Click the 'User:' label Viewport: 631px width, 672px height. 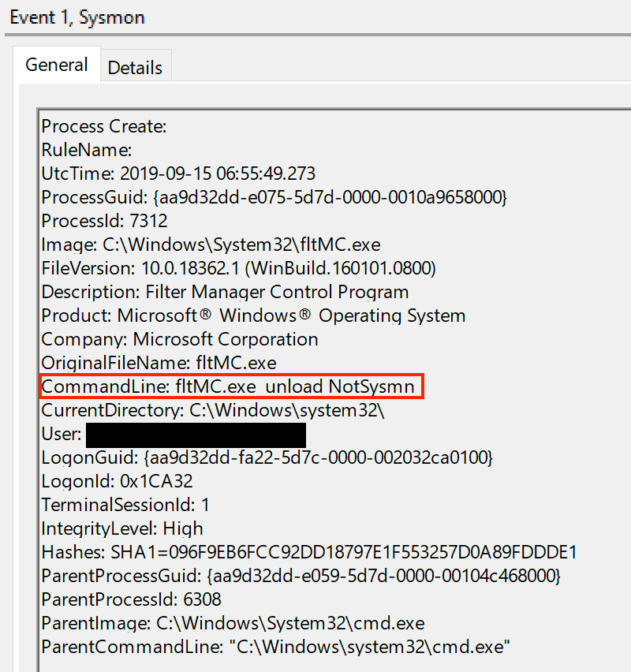[62, 434]
